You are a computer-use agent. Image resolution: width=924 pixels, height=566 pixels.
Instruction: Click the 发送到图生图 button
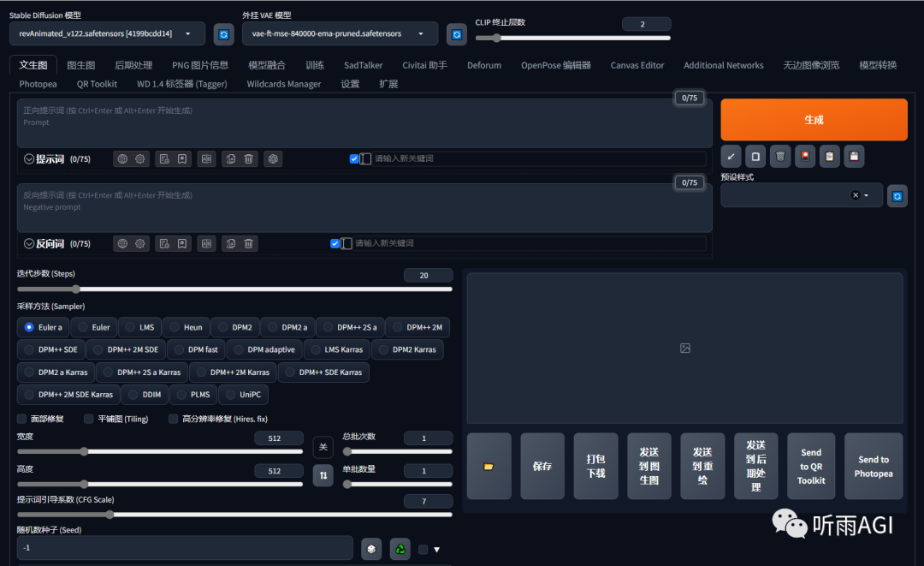pos(649,467)
